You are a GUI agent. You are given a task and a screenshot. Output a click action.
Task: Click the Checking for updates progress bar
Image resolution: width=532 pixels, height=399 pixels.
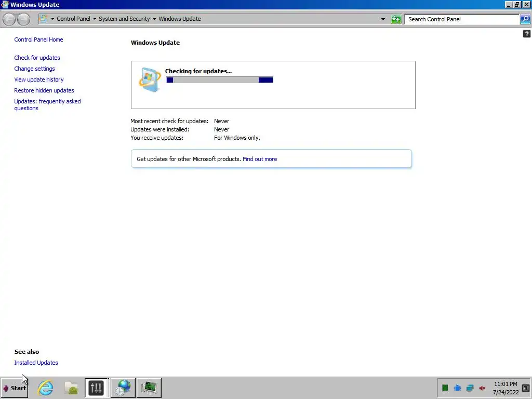point(219,79)
